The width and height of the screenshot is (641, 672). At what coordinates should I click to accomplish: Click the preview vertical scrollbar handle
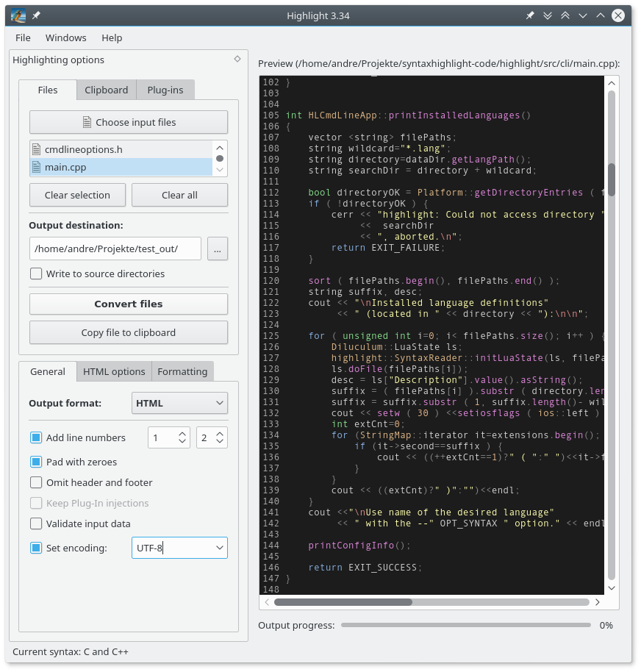[612, 180]
